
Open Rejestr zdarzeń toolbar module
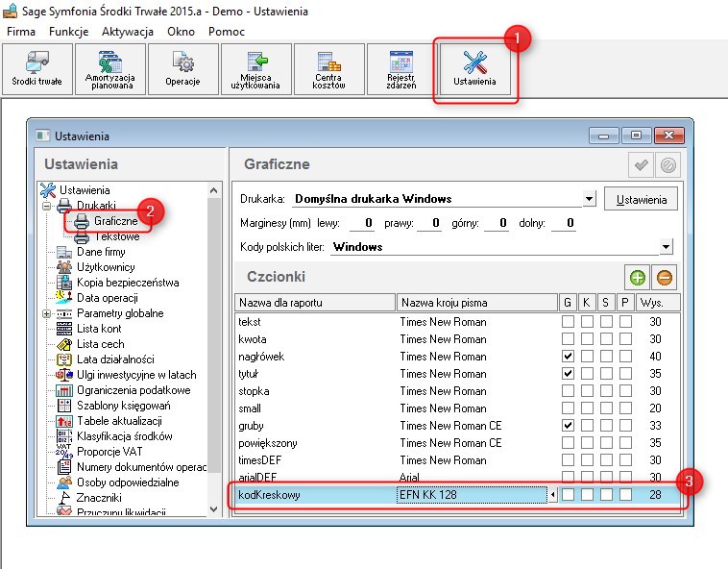[x=401, y=69]
